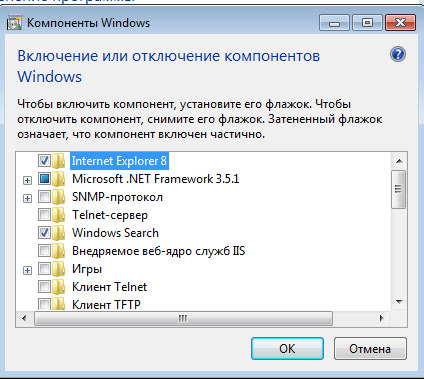Select the Клиент TFTP list item
This screenshot has width=424, height=379.
(106, 305)
